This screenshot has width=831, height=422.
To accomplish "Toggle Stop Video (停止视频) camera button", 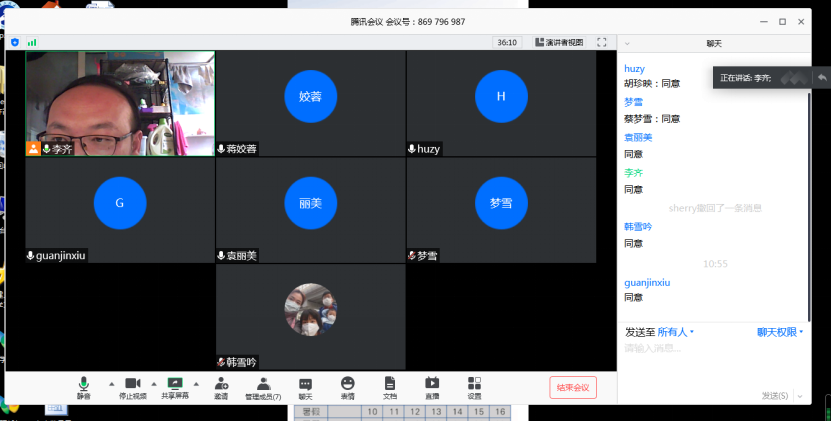I will tap(132, 386).
